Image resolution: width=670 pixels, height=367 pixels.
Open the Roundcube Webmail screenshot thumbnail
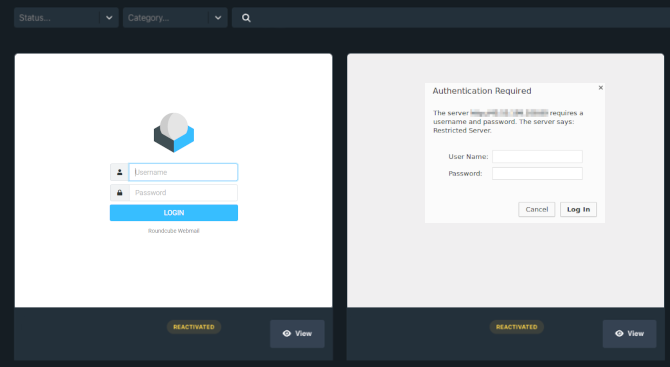[x=173, y=180]
